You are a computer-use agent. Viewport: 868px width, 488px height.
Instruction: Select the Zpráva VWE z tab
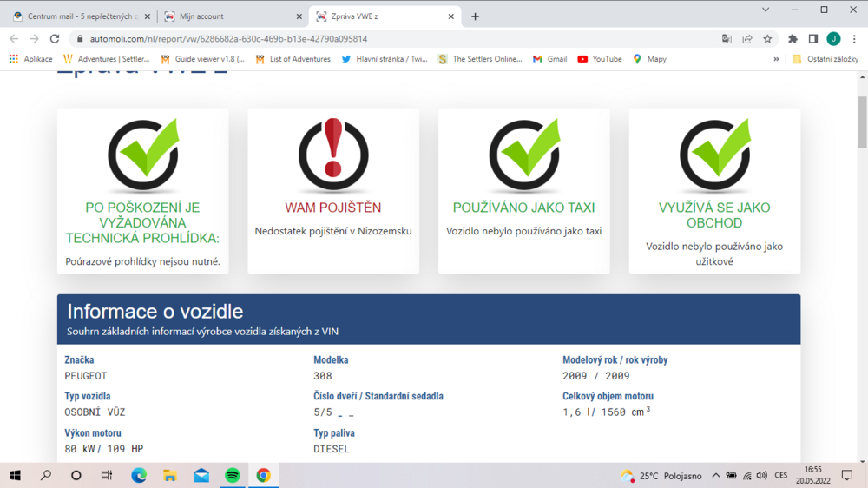(x=385, y=16)
